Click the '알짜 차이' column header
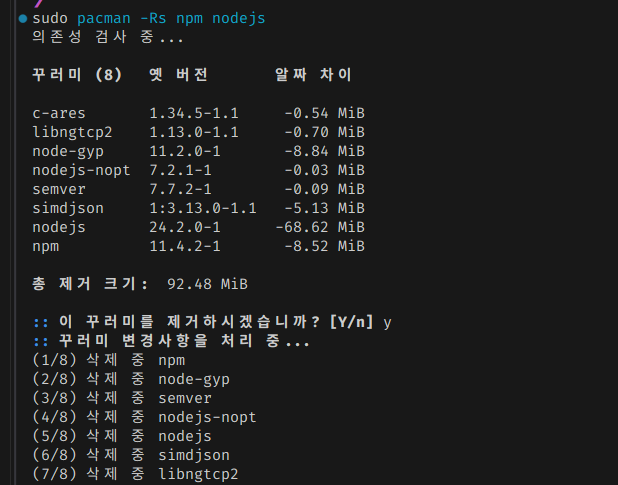618x485 pixels. tap(313, 75)
